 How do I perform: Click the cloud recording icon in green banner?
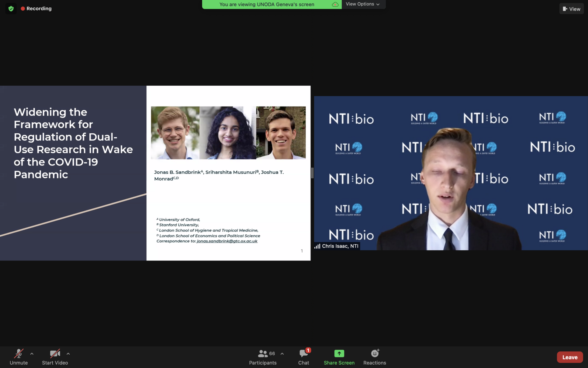pos(335,4)
